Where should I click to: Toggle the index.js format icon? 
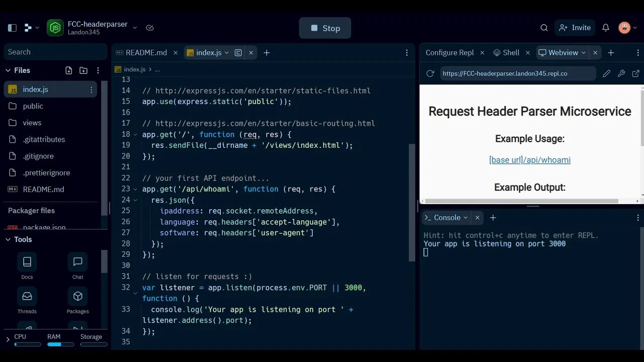(238, 52)
